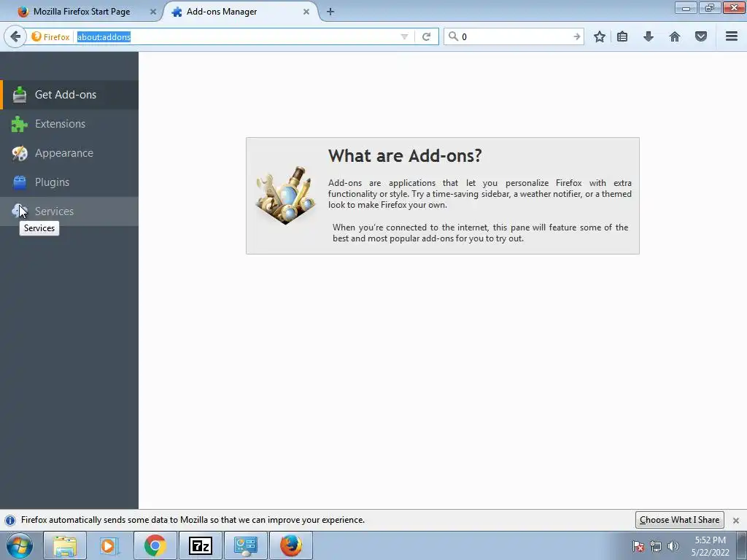This screenshot has width=747, height=560.
Task: Launch Windows Media Player from taskbar
Action: 109,545
